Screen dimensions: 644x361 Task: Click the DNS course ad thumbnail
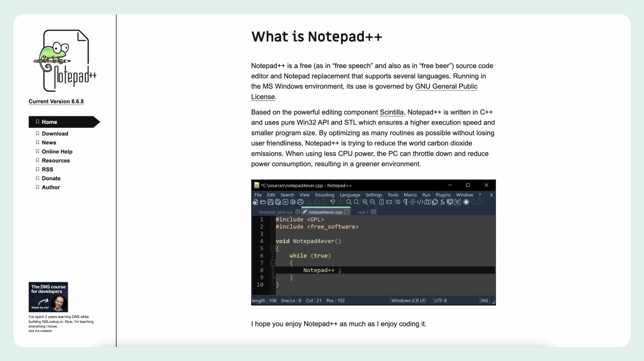tap(48, 297)
